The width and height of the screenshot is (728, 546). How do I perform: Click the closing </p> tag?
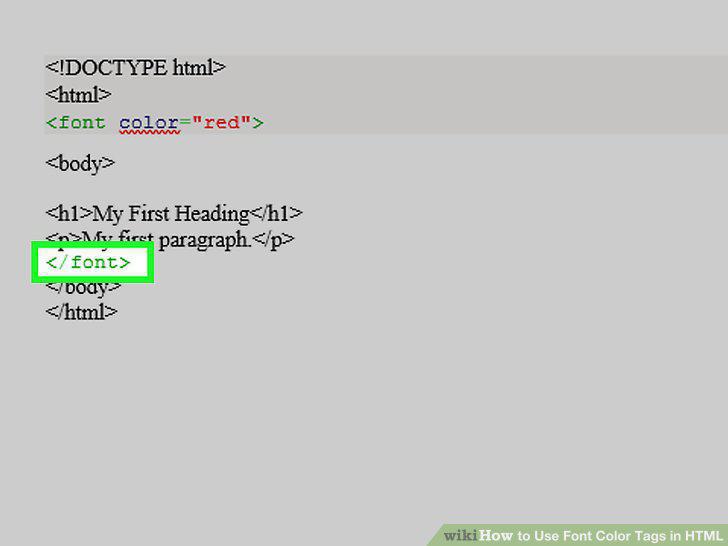273,240
